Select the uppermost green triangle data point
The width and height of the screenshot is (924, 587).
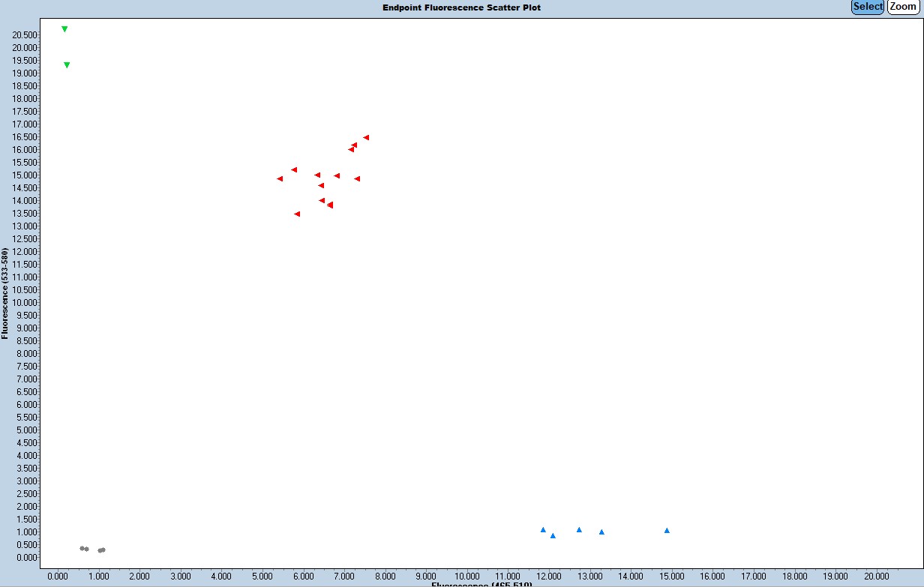pos(64,29)
